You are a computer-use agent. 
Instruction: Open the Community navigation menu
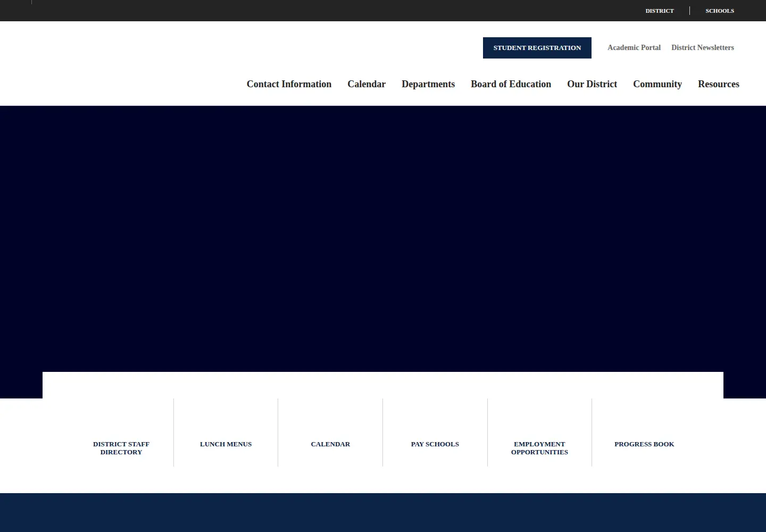657,84
